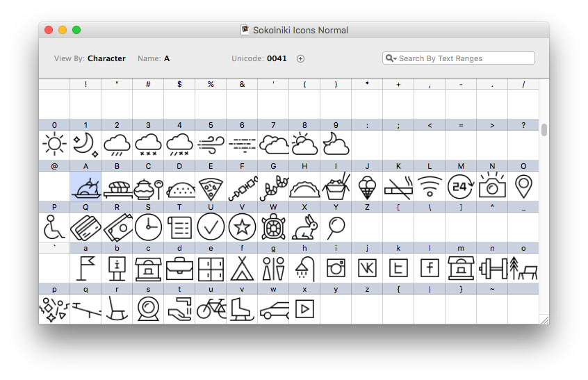Select the briefcase glyph

pyautogui.click(x=179, y=267)
